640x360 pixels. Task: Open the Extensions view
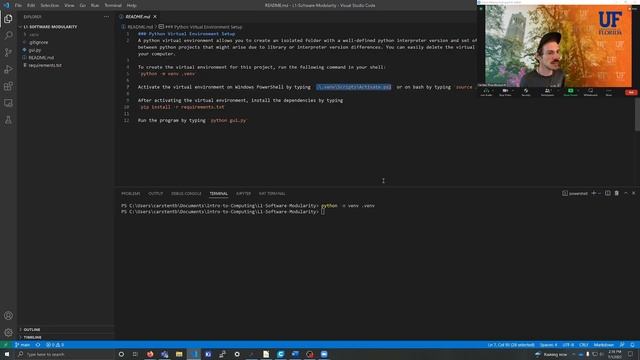pos(8,86)
